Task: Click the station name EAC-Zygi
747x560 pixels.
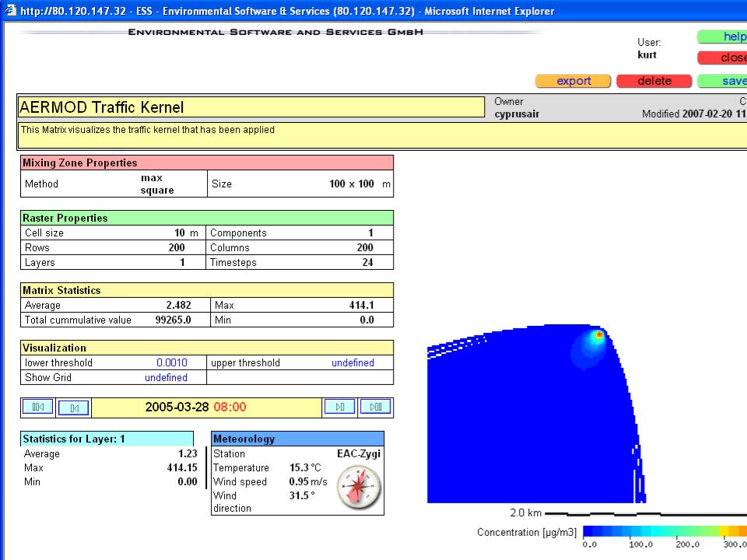Action: tap(359, 453)
